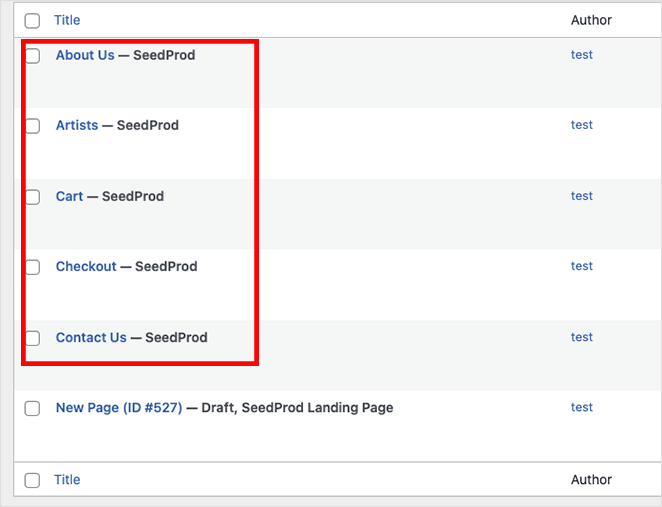Click author test in the About Us row
Image resolution: width=662 pixels, height=507 pixels.
point(581,54)
